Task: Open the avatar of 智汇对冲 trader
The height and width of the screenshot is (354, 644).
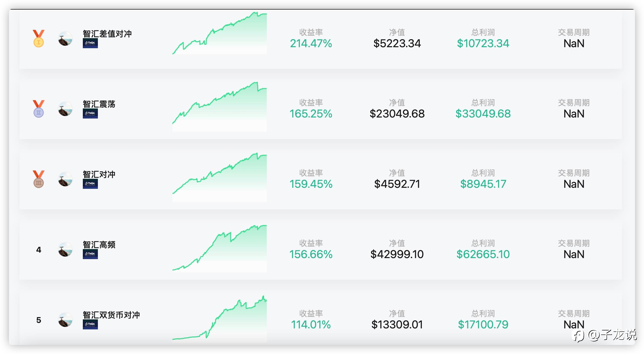Action: click(65, 179)
